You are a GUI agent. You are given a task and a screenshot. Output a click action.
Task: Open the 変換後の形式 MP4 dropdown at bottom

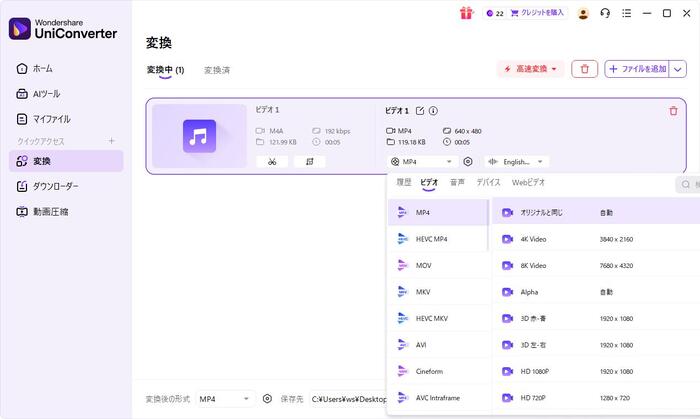pyautogui.click(x=225, y=398)
